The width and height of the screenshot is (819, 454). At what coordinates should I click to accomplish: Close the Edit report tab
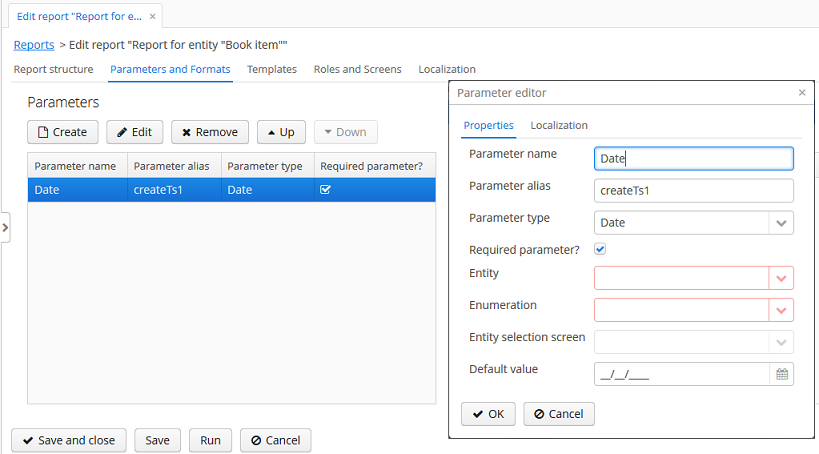click(x=152, y=17)
